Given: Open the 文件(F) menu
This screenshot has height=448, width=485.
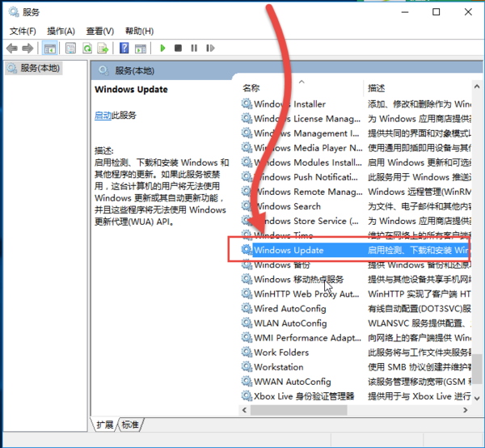Looking at the screenshot, I should pos(23,32).
